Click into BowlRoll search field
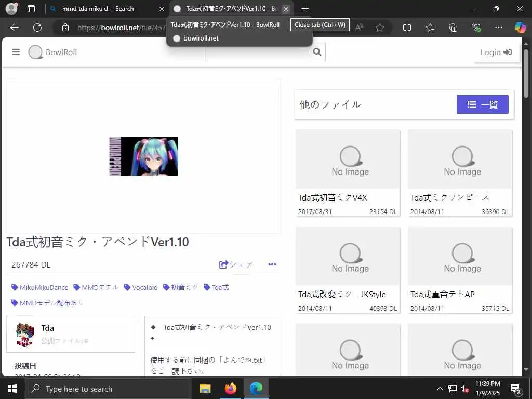This screenshot has height=399, width=532. coord(257,52)
